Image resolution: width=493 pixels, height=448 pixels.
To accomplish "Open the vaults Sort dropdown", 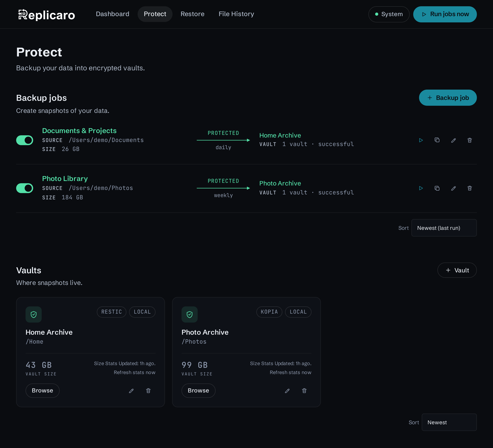I will coord(449,422).
